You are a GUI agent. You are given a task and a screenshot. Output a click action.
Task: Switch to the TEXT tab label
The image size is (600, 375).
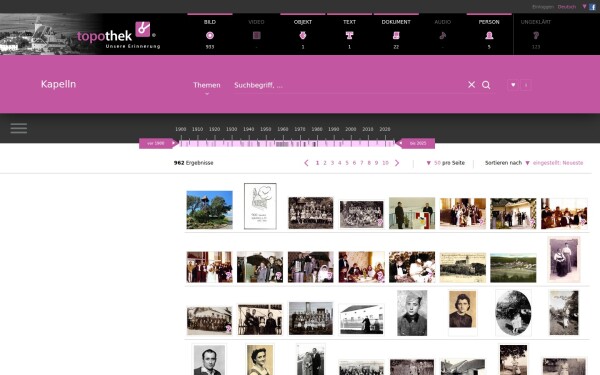tap(349, 22)
